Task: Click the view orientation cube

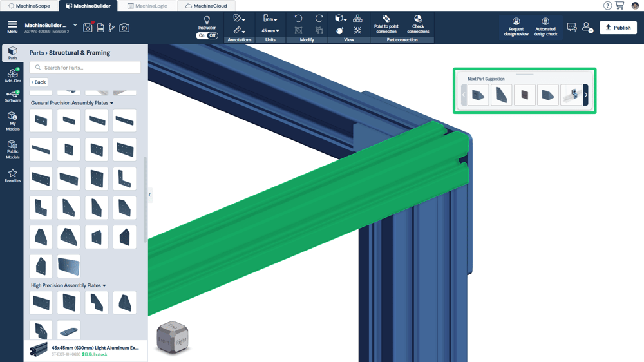Action: (x=173, y=337)
